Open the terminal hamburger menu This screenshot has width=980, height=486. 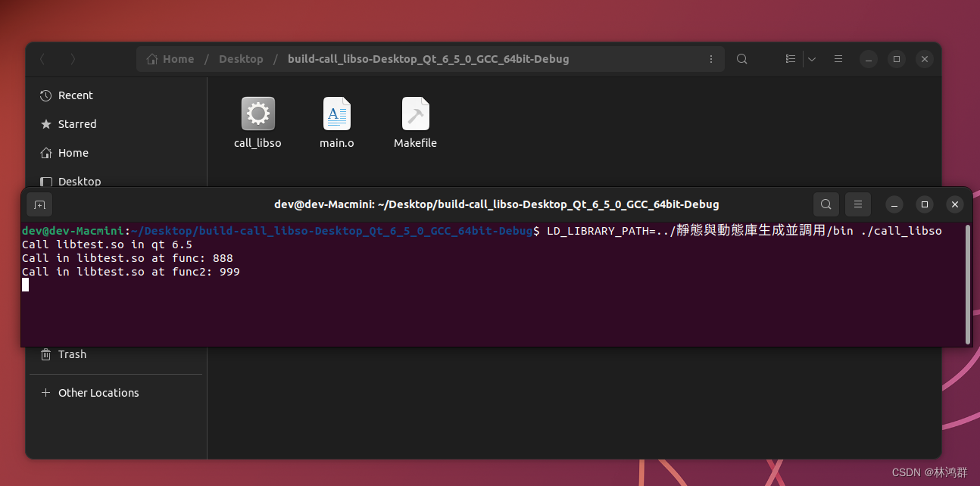point(858,204)
